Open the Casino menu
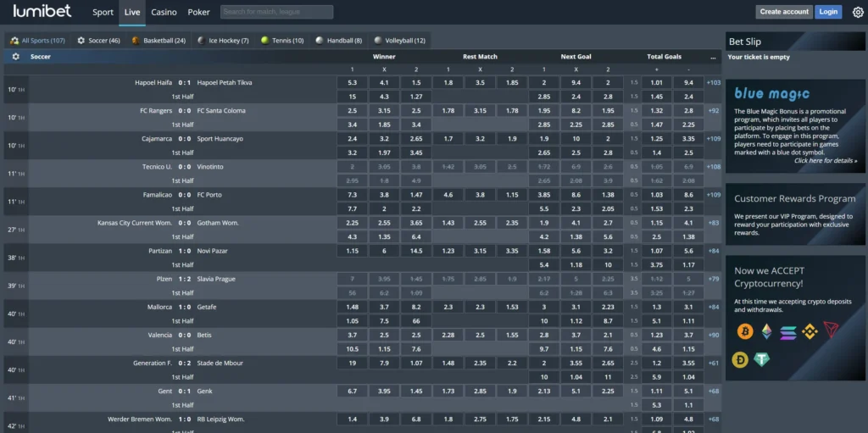 164,12
